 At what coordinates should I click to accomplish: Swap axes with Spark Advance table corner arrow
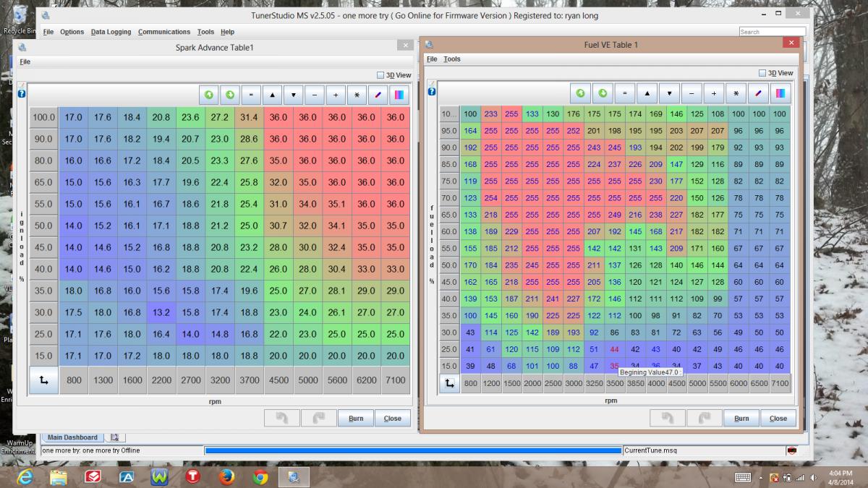click(x=43, y=380)
